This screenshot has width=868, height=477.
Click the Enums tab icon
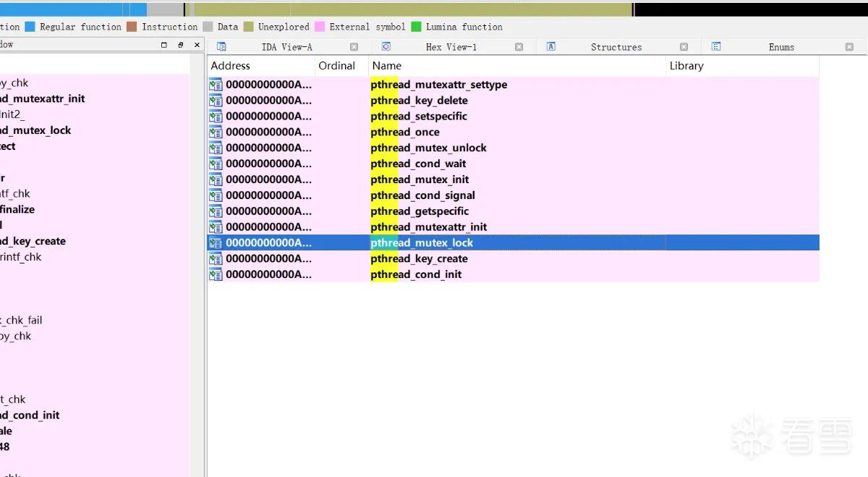pos(716,46)
